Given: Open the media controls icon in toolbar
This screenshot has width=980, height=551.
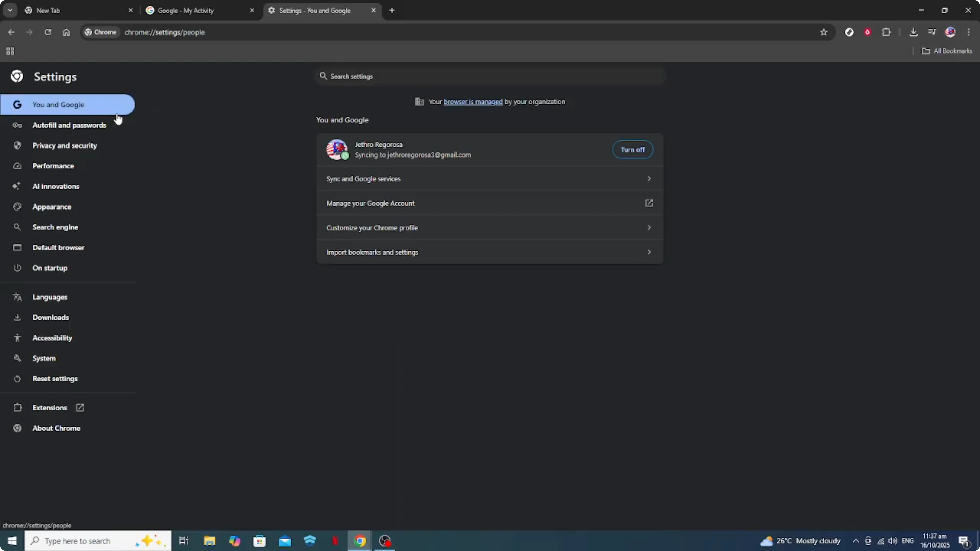Looking at the screenshot, I should coord(932,32).
